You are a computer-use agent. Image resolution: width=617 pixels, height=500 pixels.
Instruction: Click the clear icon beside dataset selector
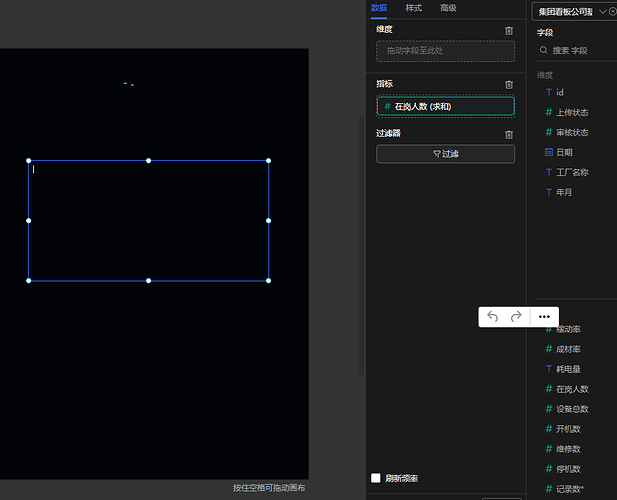[x=612, y=12]
